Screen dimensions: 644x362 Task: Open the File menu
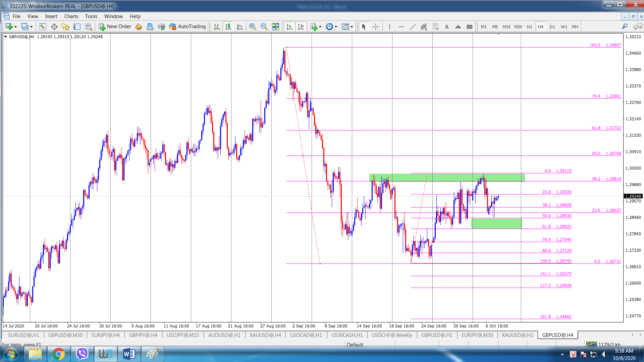coord(16,16)
